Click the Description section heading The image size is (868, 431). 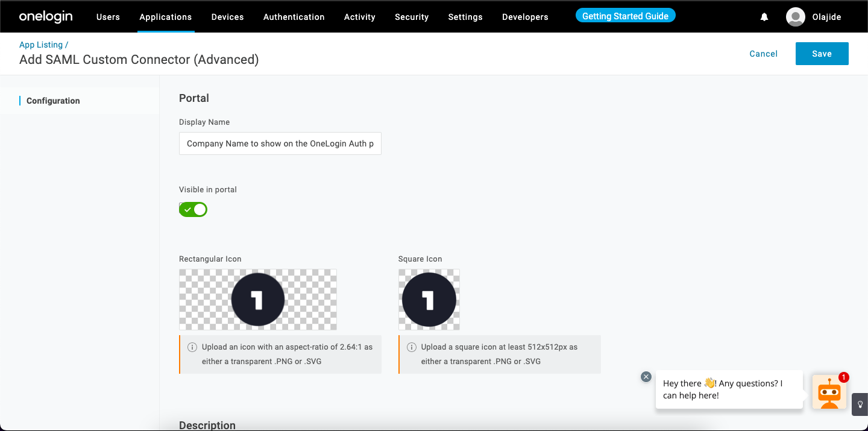point(207,425)
